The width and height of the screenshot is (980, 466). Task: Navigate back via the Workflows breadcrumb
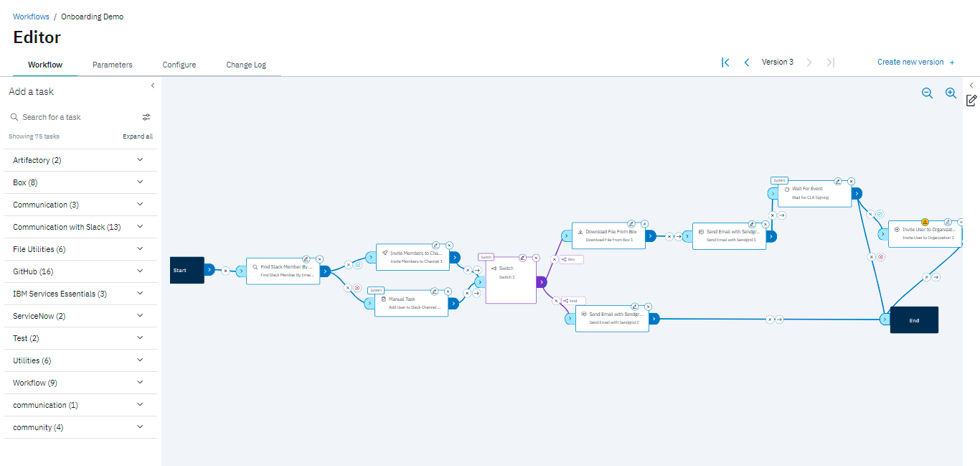pos(31,16)
